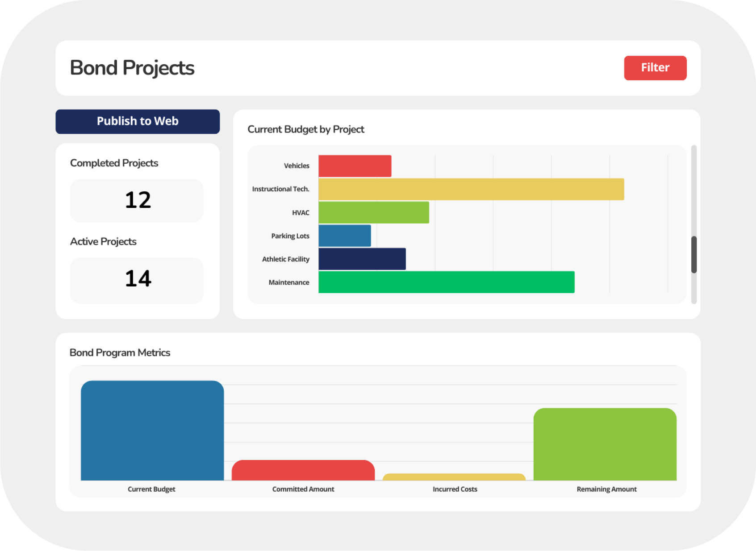Image resolution: width=756 pixels, height=551 pixels.
Task: Click the yellow Instructional Tech. bar
Action: tap(471, 189)
